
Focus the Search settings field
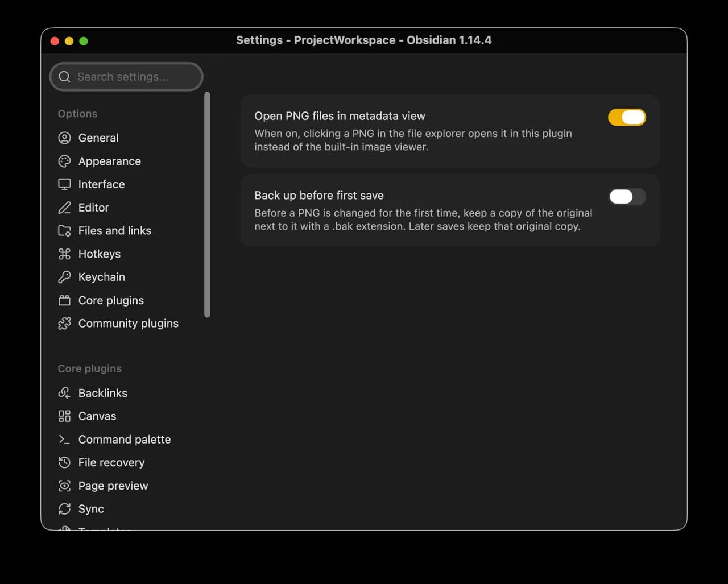click(x=126, y=77)
